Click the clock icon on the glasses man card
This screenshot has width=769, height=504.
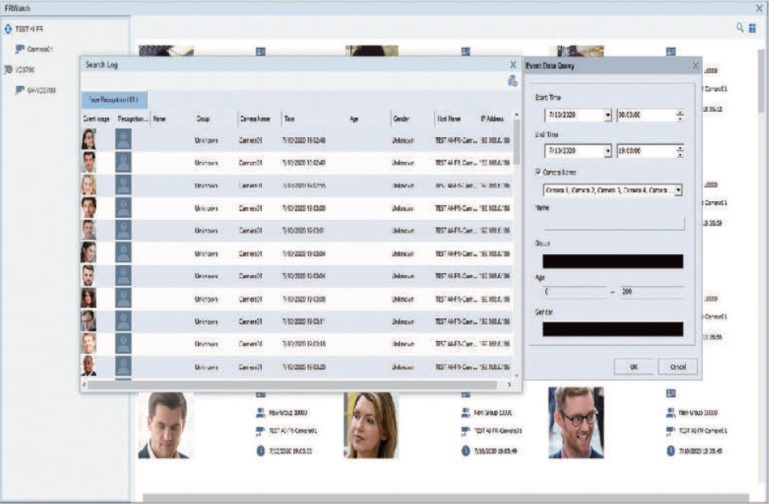click(x=670, y=451)
